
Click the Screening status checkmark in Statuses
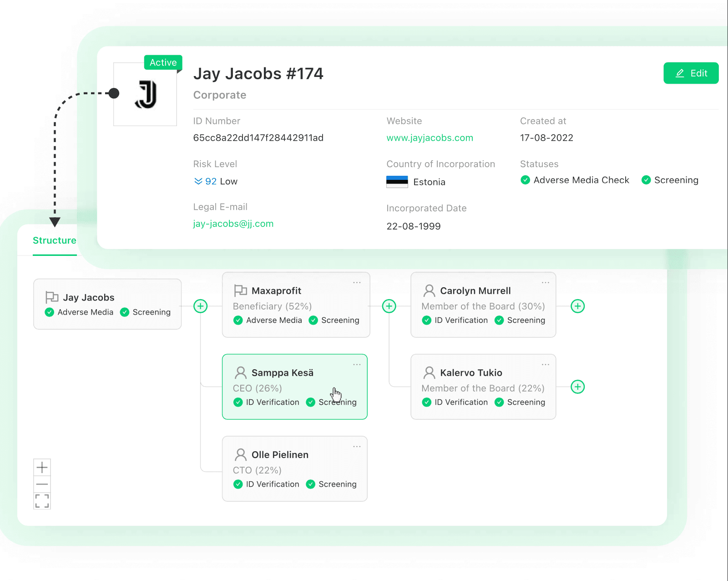646,180
